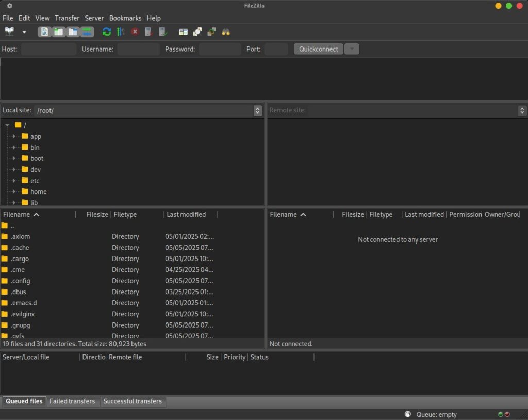Toggle synchronized browsing
Image resolution: width=528 pixels, height=420 pixels.
click(212, 32)
